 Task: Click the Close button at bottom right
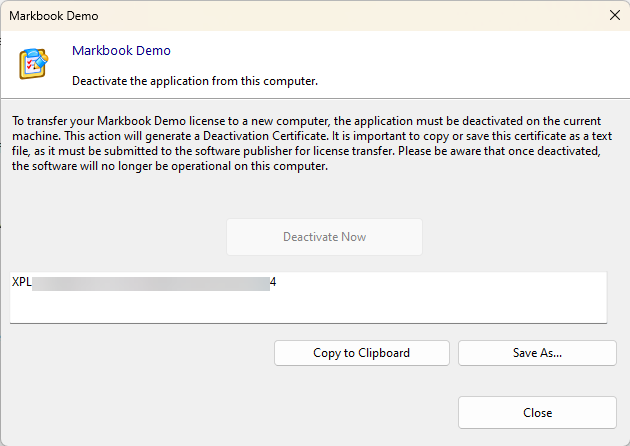pos(537,412)
